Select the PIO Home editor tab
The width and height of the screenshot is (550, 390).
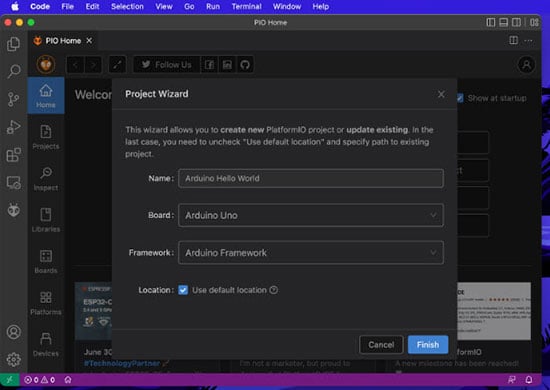[x=62, y=41]
